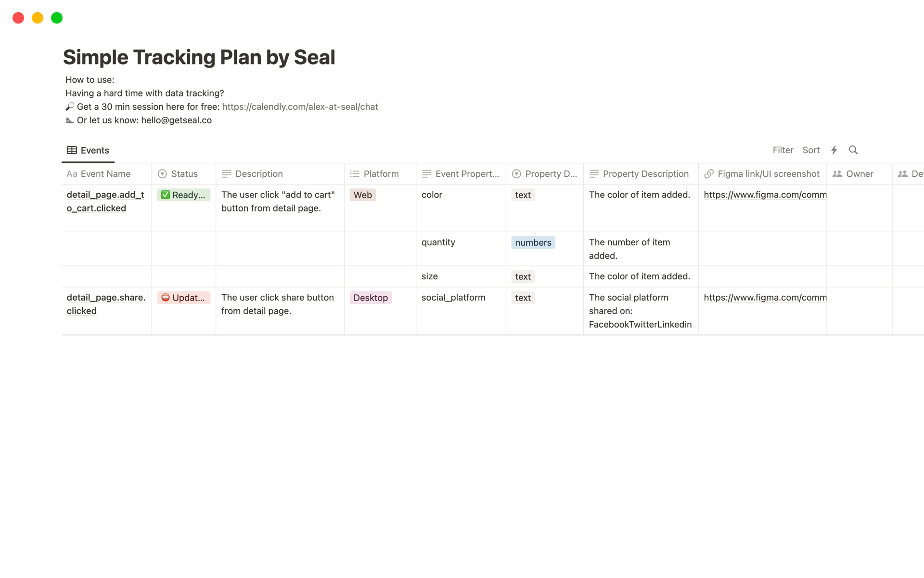Click the Property Data type column icon
Screen dimensions: 924x578
(x=516, y=174)
